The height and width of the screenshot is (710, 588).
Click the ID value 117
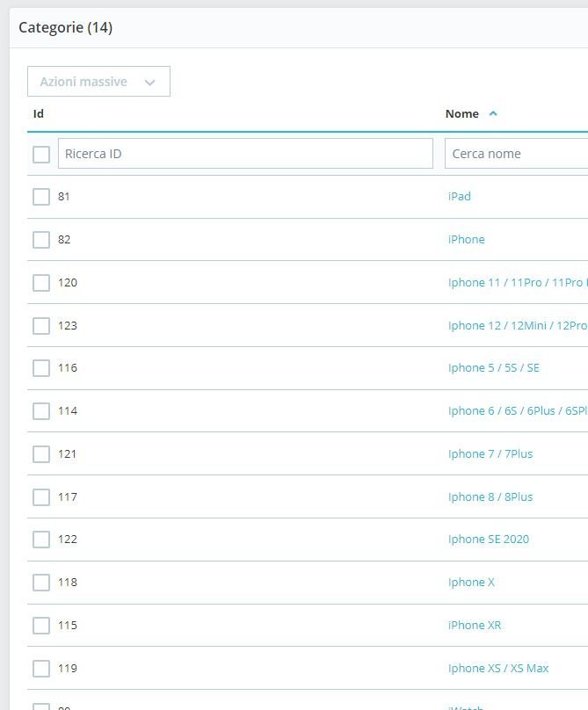click(68, 496)
